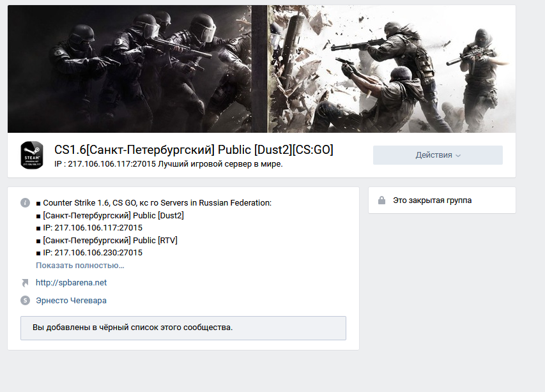Expand description with Показать полностью
The height and width of the screenshot is (392, 545).
80,265
